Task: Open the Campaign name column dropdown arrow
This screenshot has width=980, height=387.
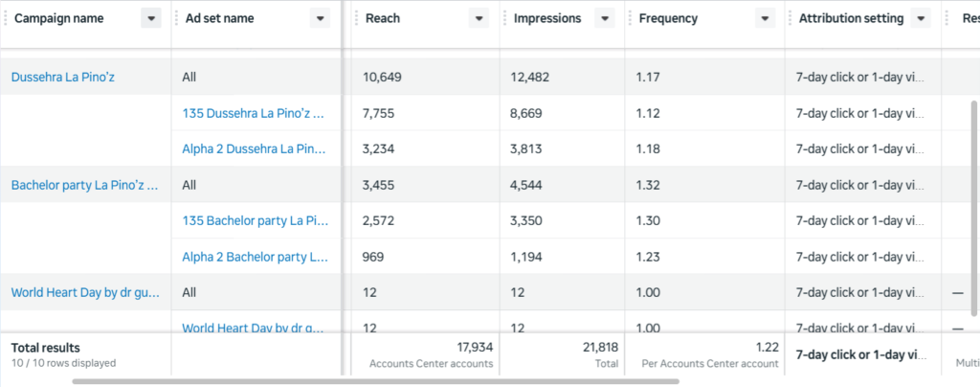Action: pos(150,18)
